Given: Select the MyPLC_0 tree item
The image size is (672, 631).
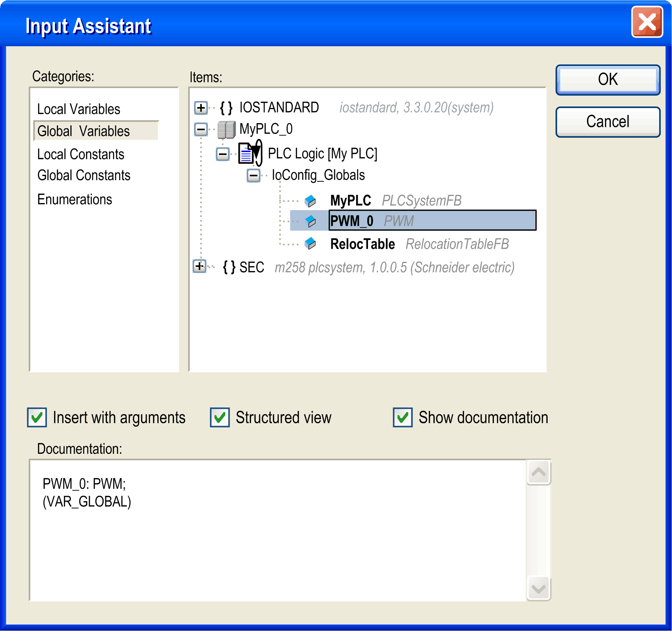Looking at the screenshot, I should click(266, 129).
